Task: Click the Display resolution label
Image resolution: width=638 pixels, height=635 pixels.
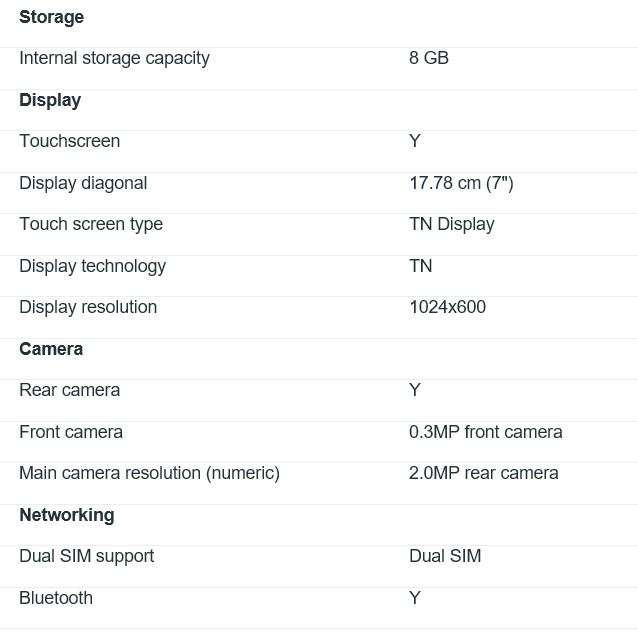Action: pyautogui.click(x=88, y=307)
